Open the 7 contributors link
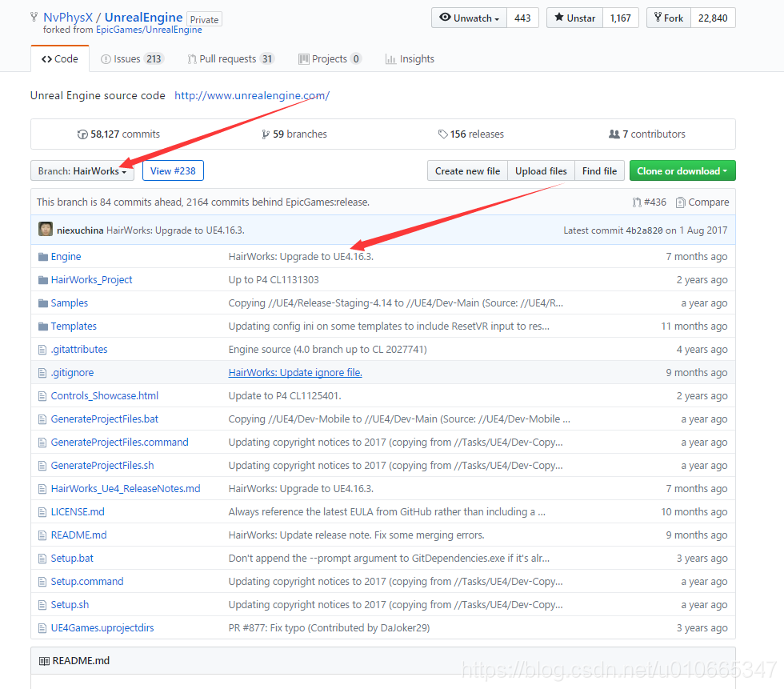 pyautogui.click(x=647, y=134)
